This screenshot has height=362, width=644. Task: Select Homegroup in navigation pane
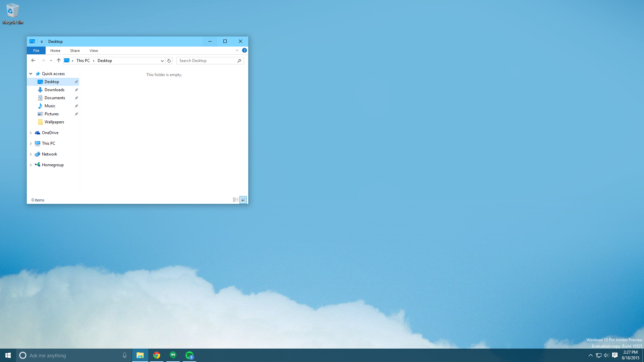pyautogui.click(x=53, y=165)
